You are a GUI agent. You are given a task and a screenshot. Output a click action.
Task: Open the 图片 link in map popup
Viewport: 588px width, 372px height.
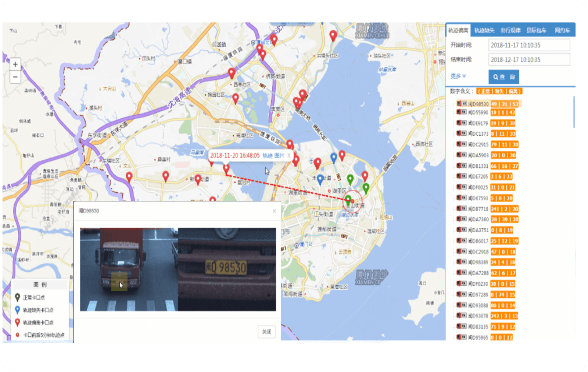[x=279, y=155]
